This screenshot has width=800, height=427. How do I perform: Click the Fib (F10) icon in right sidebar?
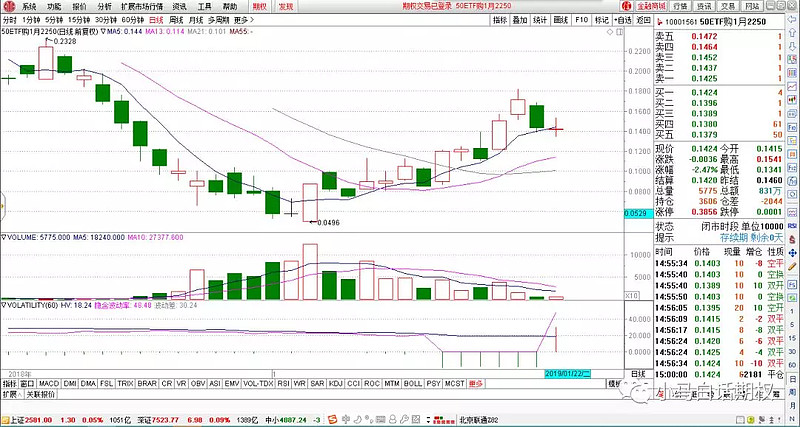coord(792,127)
